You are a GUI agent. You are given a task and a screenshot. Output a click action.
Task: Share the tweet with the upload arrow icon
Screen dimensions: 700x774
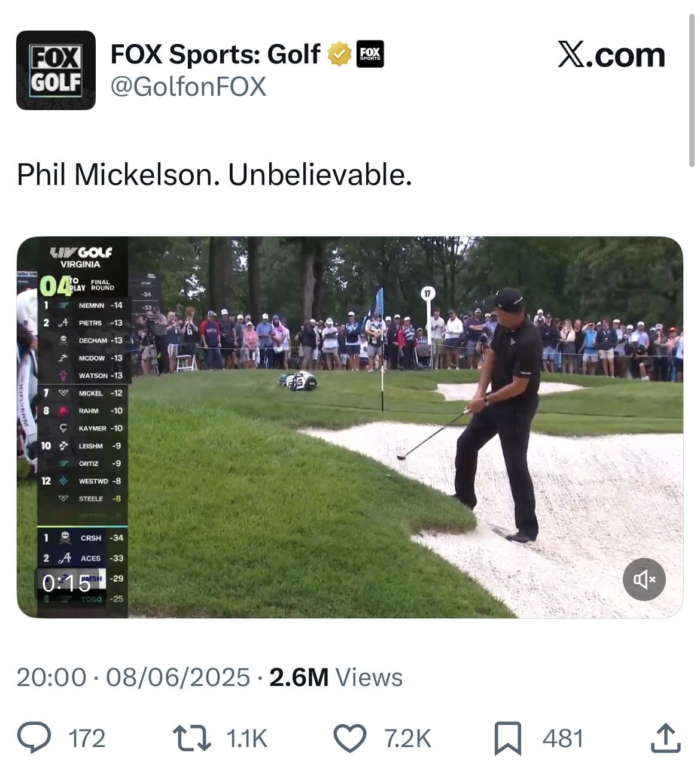coord(665,737)
